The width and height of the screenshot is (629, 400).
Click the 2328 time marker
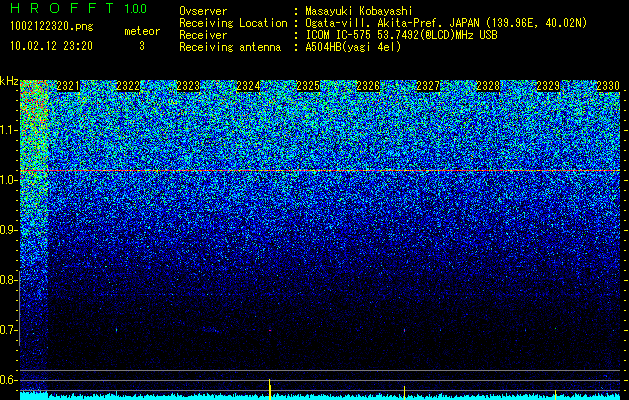coord(488,86)
